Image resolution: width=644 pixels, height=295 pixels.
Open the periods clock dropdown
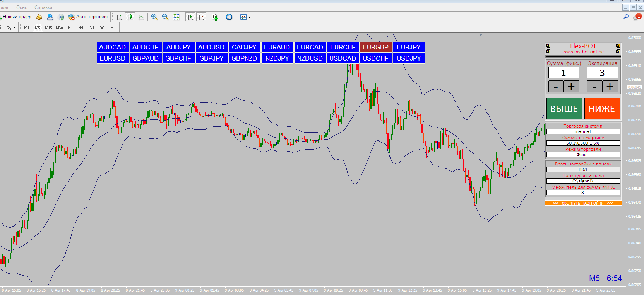[x=231, y=17]
